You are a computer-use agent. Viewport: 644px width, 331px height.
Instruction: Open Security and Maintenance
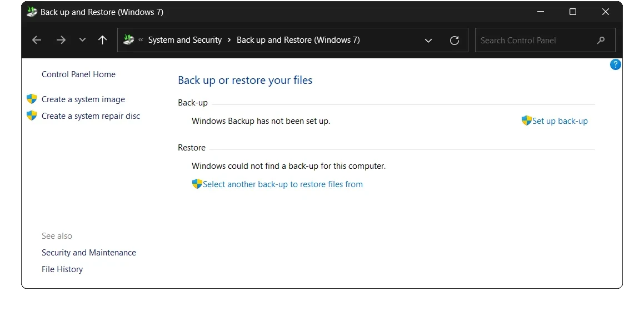tap(89, 253)
